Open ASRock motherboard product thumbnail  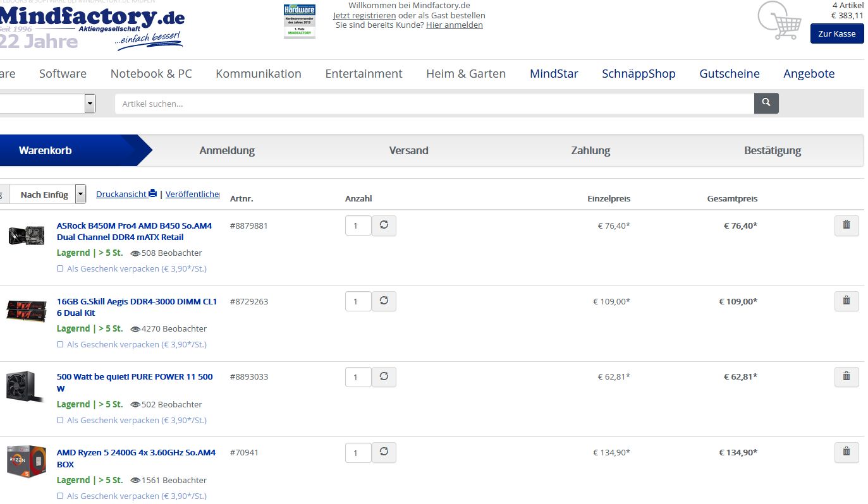click(26, 236)
